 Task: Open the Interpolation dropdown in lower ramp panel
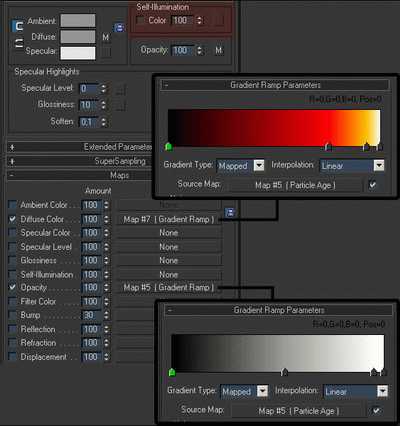(x=382, y=391)
